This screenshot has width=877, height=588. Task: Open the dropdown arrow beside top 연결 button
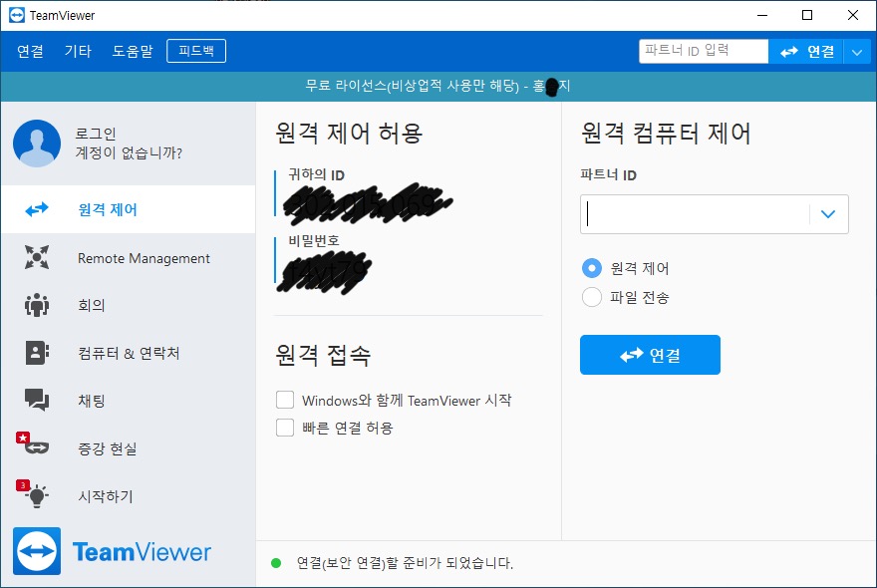(x=857, y=53)
